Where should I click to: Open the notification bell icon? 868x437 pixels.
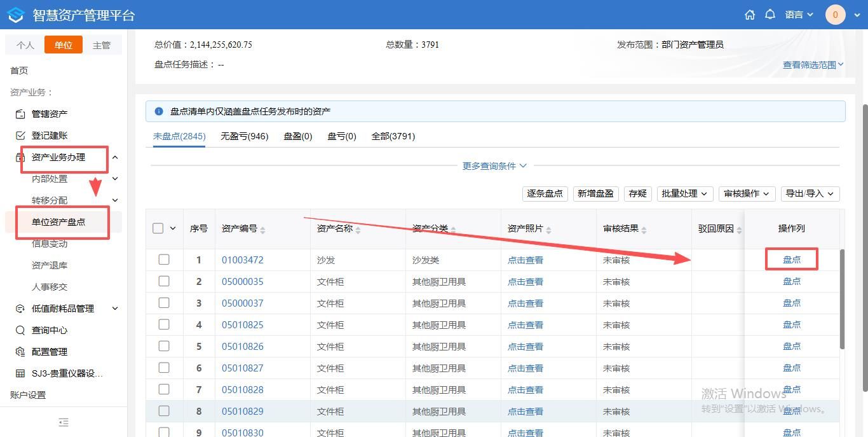click(x=770, y=15)
